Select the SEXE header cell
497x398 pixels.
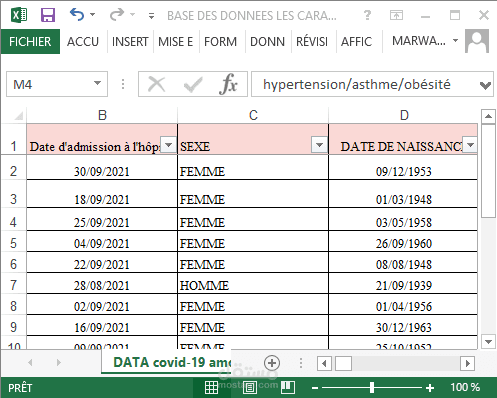coord(253,139)
